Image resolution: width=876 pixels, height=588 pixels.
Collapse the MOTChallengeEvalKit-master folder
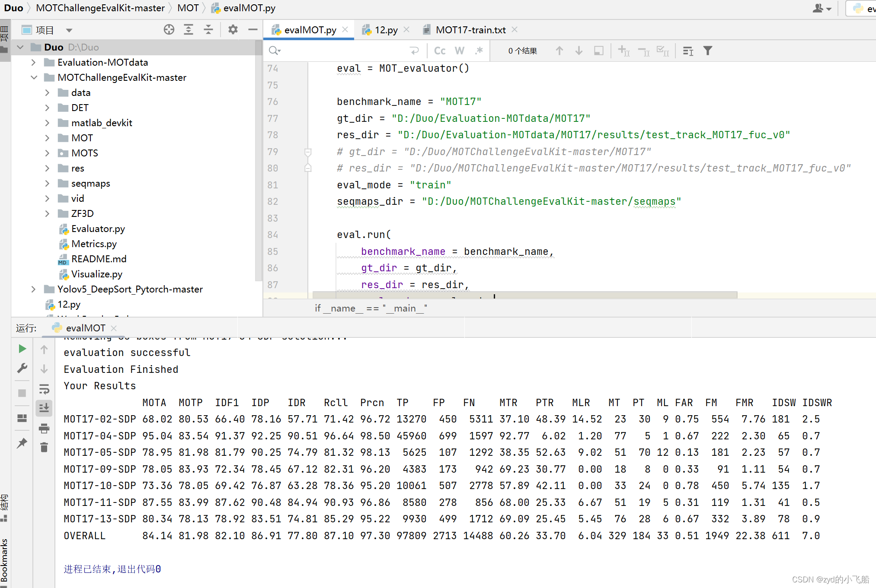pos(34,77)
